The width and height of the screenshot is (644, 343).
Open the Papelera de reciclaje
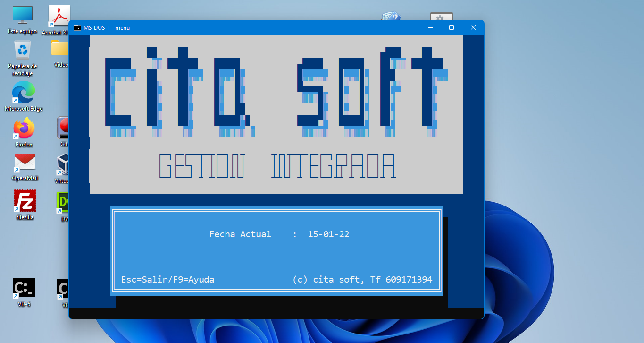coord(21,50)
